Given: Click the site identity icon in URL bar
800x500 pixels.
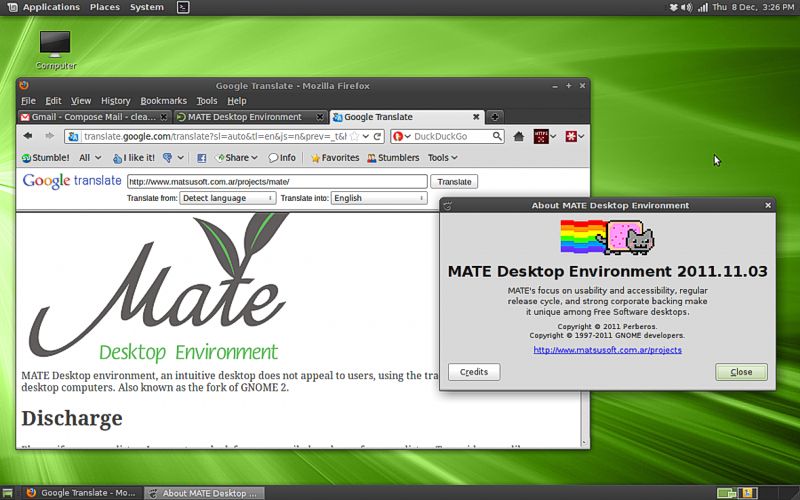Looking at the screenshot, I should [x=73, y=136].
